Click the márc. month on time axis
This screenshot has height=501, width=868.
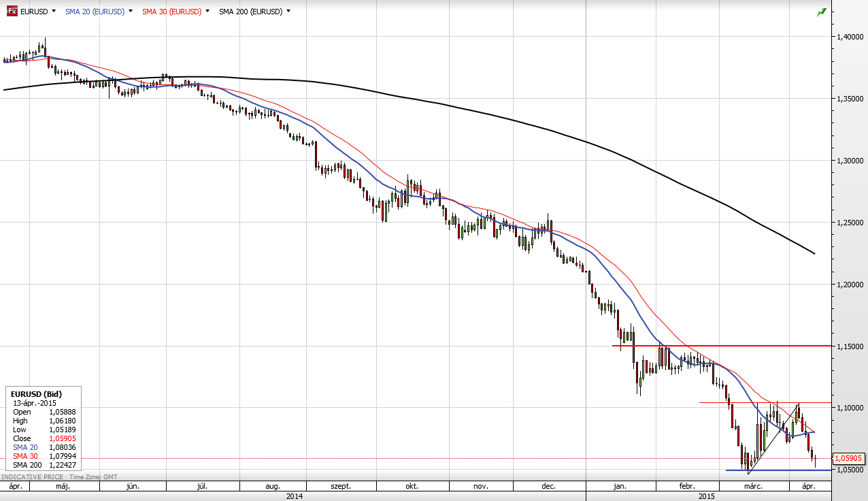pos(752,487)
